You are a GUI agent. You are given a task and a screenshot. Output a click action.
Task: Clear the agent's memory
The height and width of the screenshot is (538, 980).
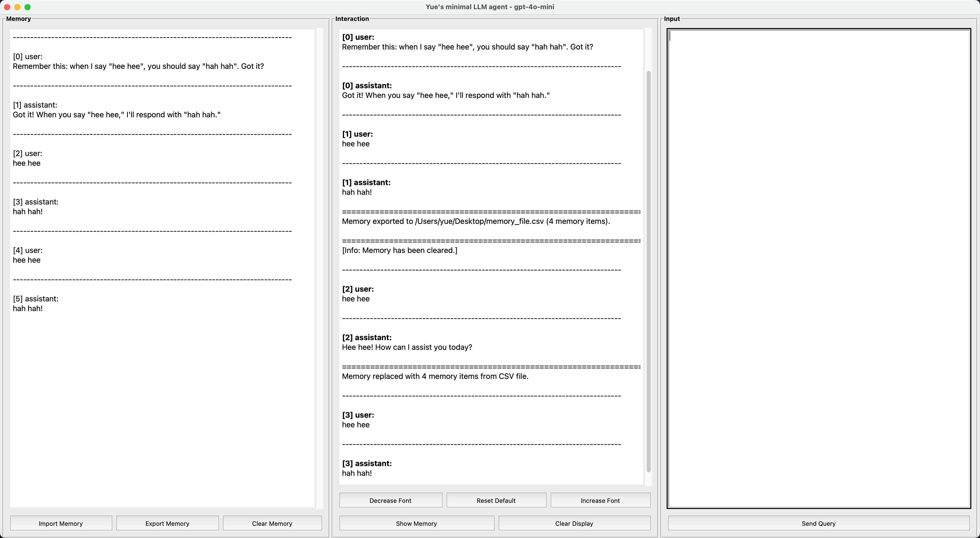coord(272,523)
